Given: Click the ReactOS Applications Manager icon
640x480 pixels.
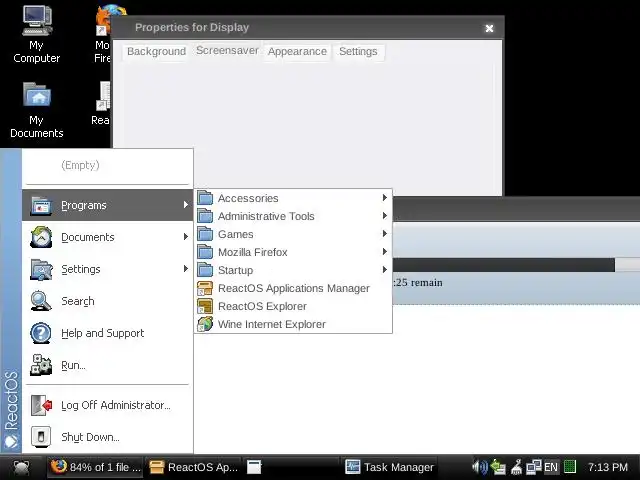Looking at the screenshot, I should pos(205,288).
